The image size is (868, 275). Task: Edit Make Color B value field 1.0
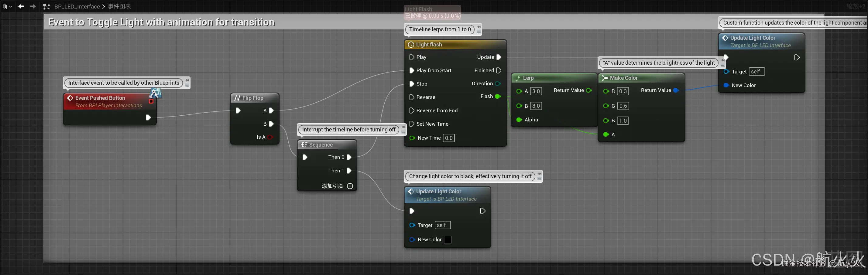[x=623, y=121]
